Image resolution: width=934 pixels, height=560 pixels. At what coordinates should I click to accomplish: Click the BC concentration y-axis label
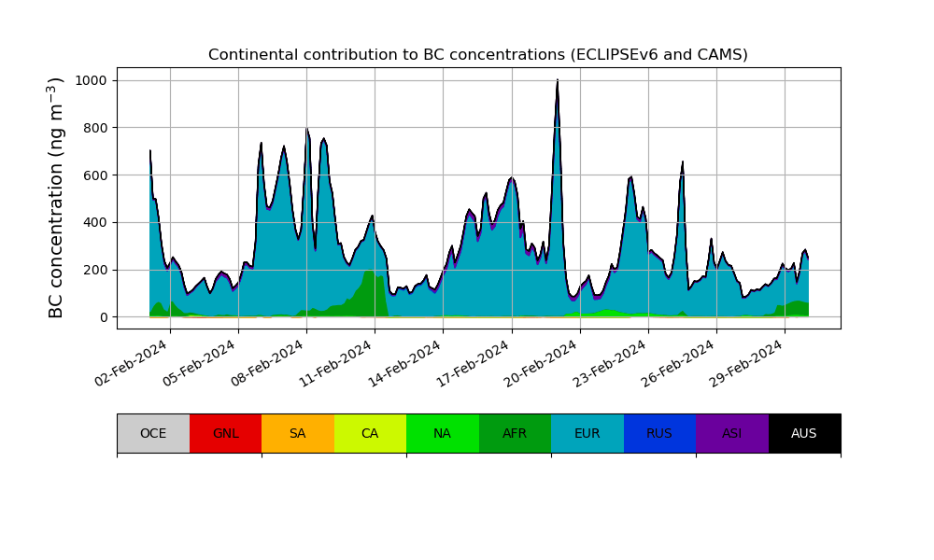pos(55,198)
